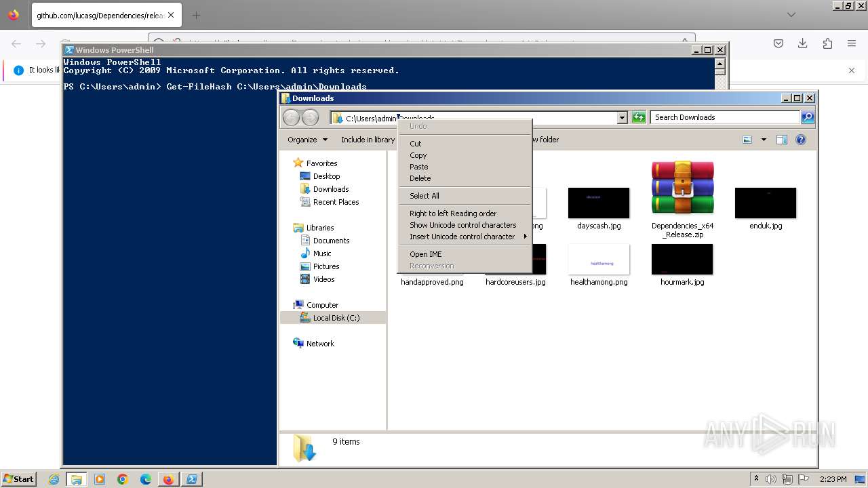Open the Firefox application menu
This screenshot has height=488, width=868.
[852, 43]
